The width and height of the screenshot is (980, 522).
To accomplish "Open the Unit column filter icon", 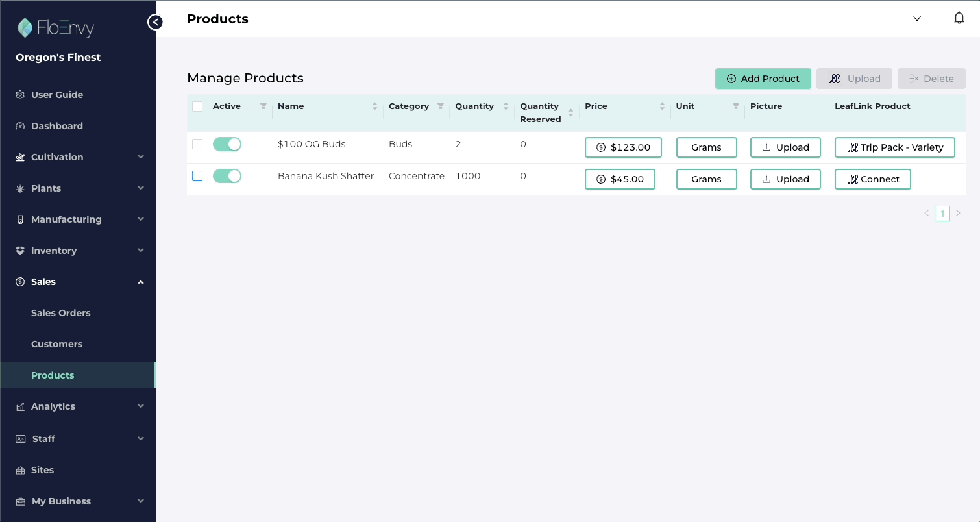I will click(735, 105).
